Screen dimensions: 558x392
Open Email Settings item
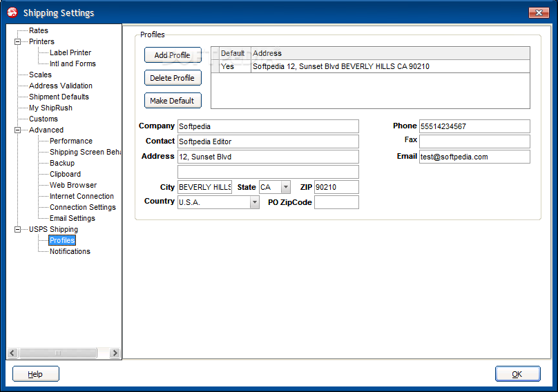[x=73, y=218]
